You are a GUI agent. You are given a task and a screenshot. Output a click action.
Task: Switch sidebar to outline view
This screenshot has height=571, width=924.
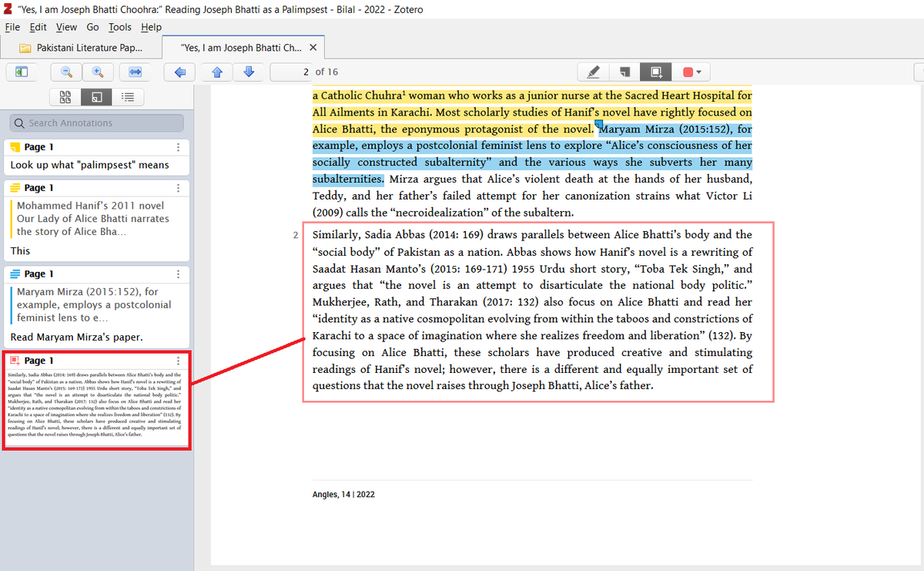[x=127, y=96]
